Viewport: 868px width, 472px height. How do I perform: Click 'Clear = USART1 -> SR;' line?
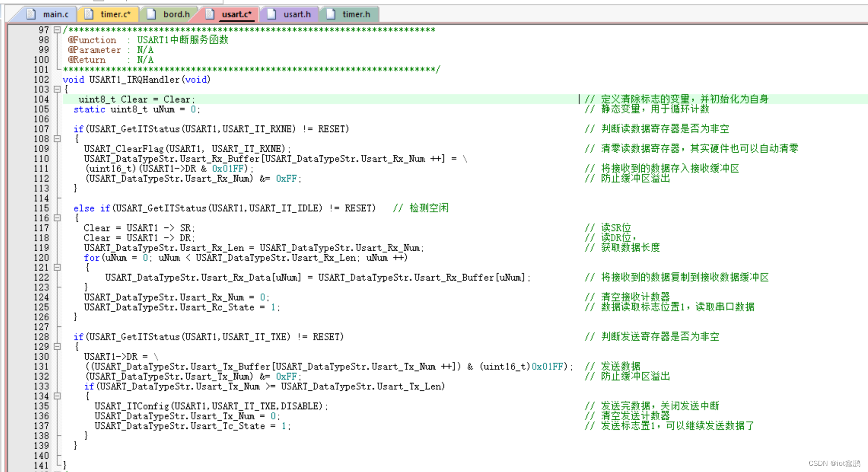139,228
